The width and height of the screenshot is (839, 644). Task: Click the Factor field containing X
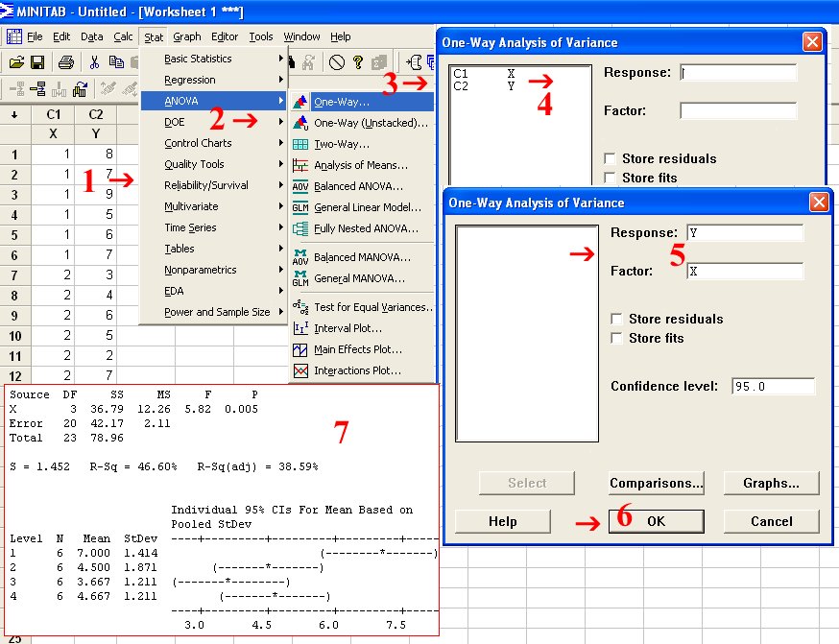[745, 272]
